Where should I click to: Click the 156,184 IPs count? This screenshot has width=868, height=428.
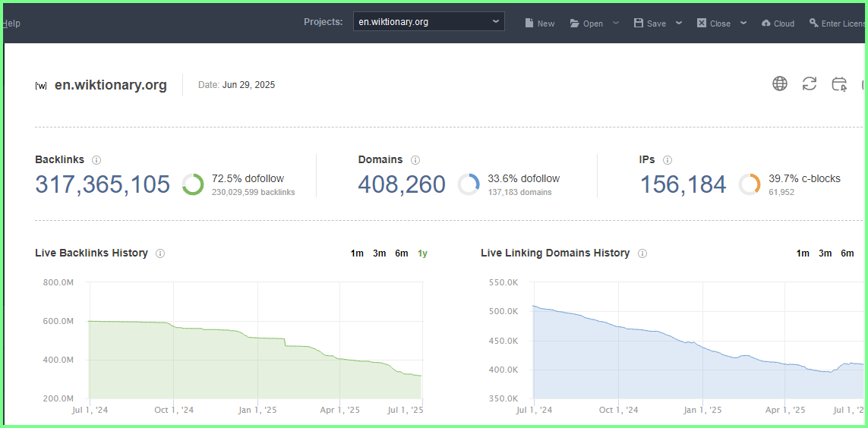click(683, 184)
